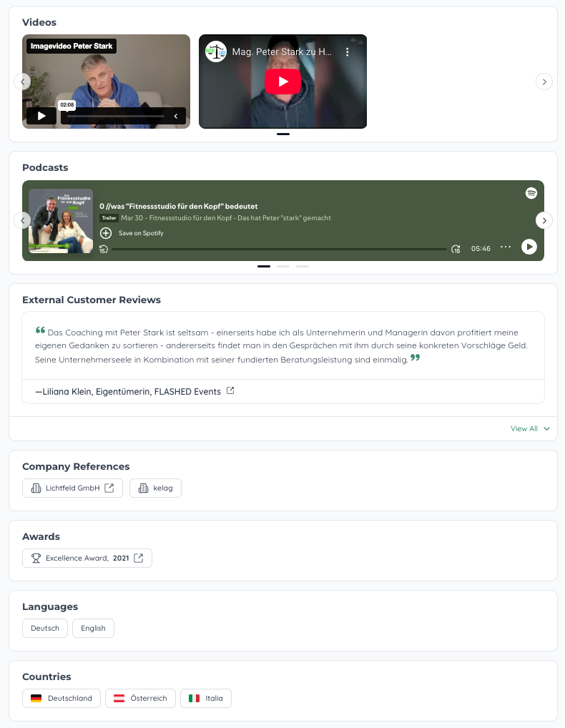This screenshot has height=728, width=565.
Task: Open the Lichtfeld GmbH company reference
Action: click(x=72, y=488)
